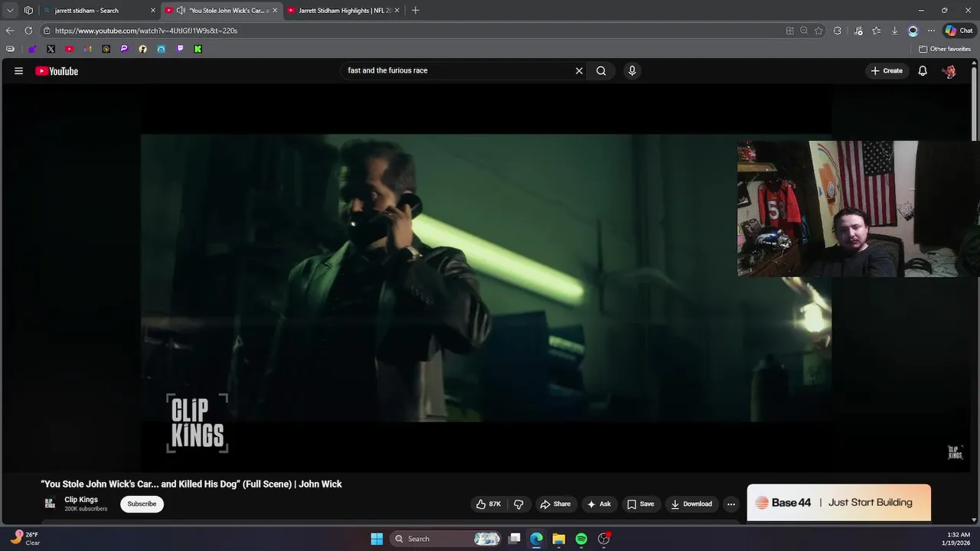
Task: Click the browser address bar URL
Action: [x=145, y=31]
